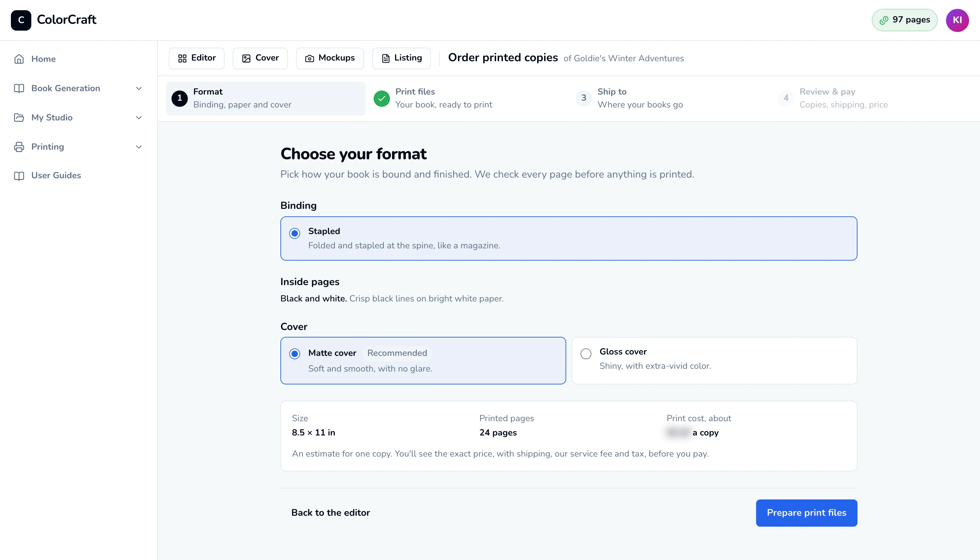The height and width of the screenshot is (560, 980).
Task: Click the Book Generation book icon
Action: [19, 88]
